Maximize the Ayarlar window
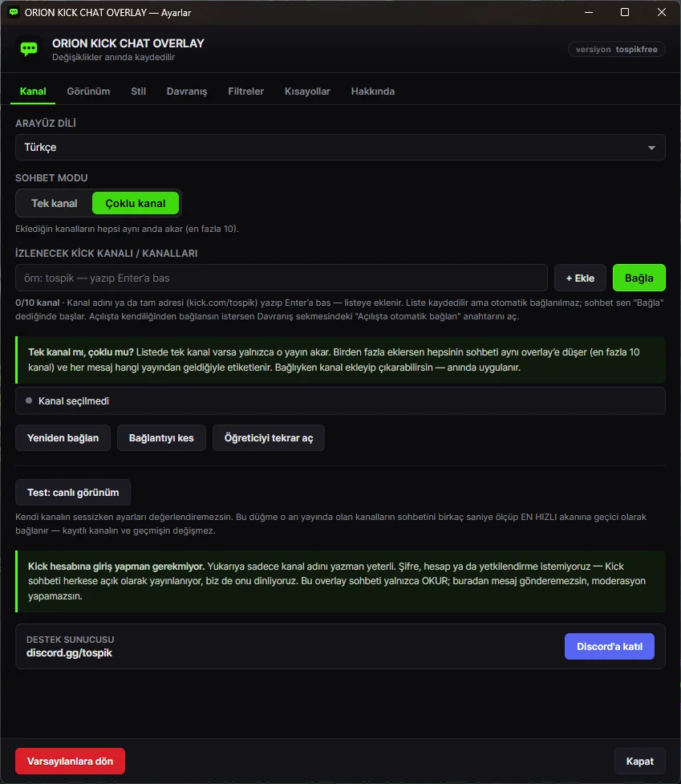The height and width of the screenshot is (784, 681). (625, 12)
